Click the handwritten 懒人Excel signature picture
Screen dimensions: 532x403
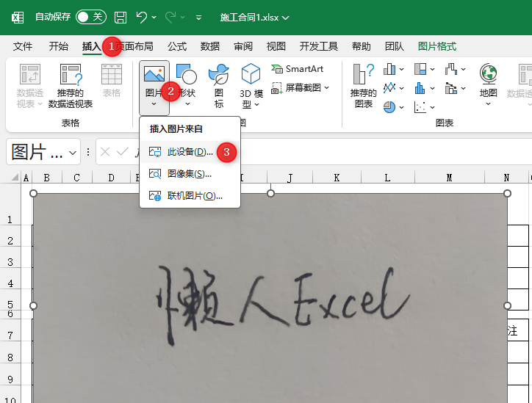point(270,298)
